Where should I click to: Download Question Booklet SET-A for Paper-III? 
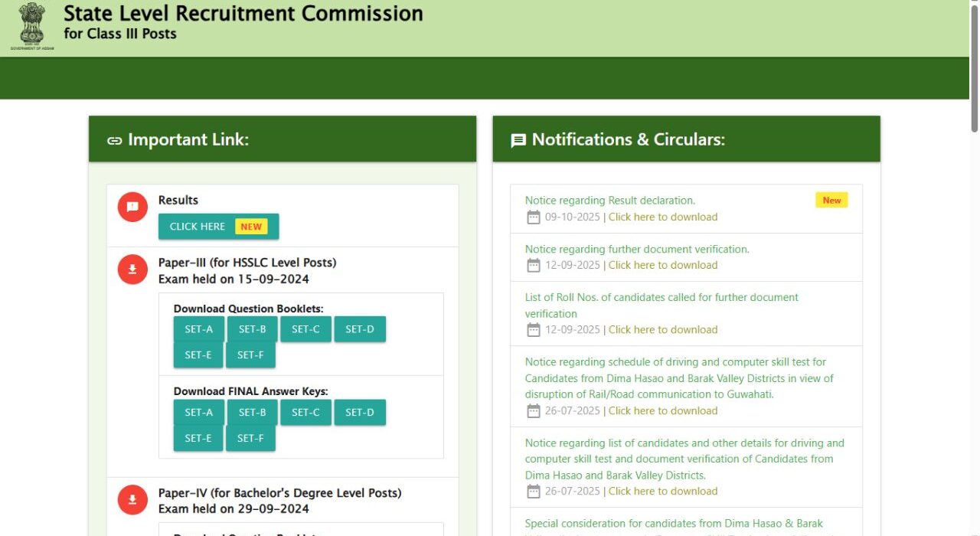[198, 329]
